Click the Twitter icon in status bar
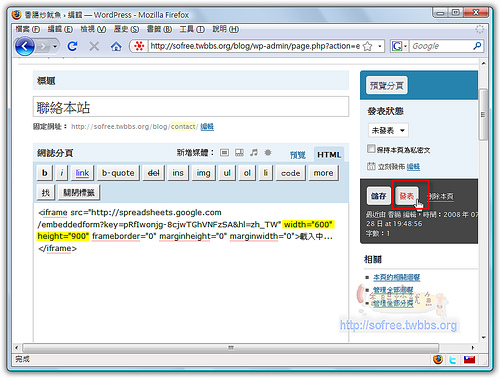Viewport: 500px width, 378px height. click(453, 360)
